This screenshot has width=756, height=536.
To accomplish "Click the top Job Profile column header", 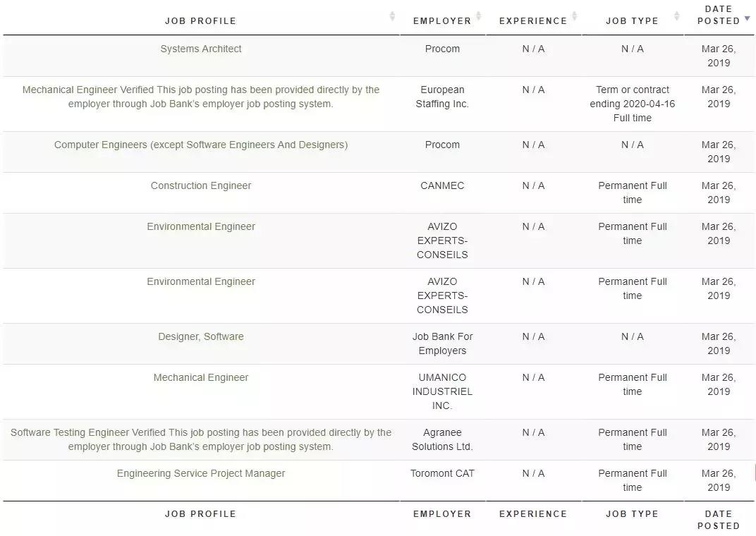I will pyautogui.click(x=200, y=20).
